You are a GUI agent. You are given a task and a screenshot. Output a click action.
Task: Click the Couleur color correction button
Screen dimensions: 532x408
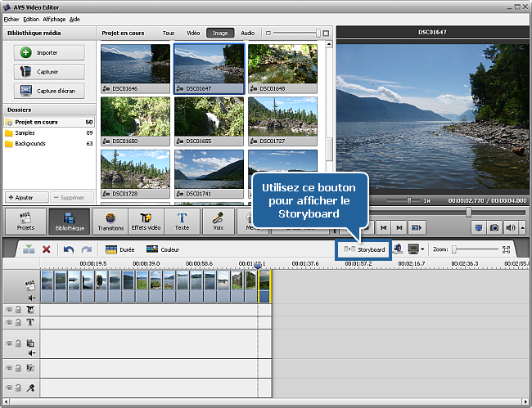[x=162, y=249]
